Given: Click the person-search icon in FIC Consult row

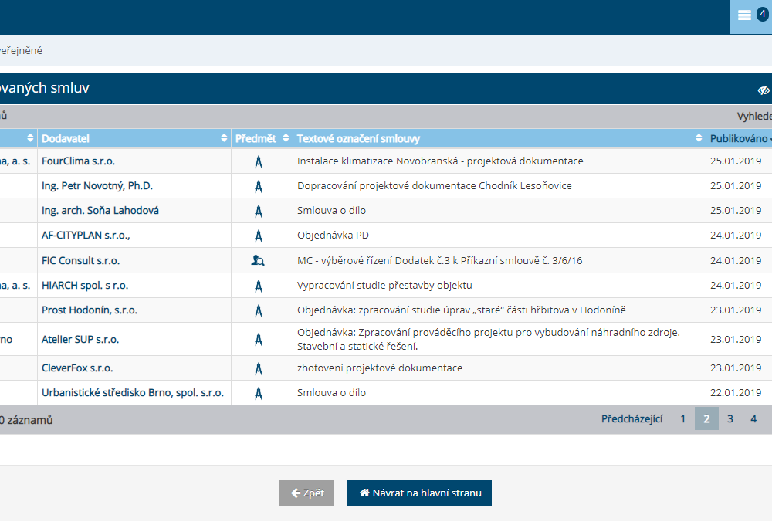Looking at the screenshot, I should pyautogui.click(x=259, y=260).
